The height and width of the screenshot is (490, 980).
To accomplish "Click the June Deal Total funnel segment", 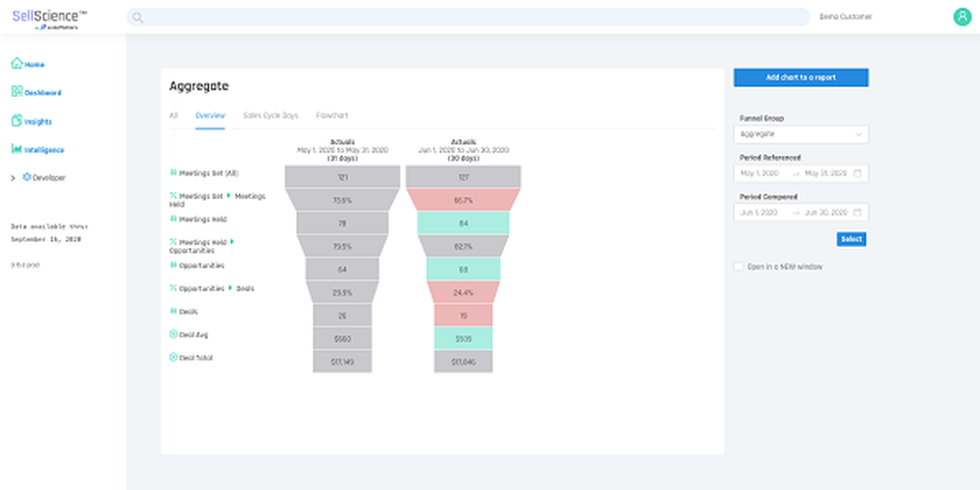I will tap(464, 362).
